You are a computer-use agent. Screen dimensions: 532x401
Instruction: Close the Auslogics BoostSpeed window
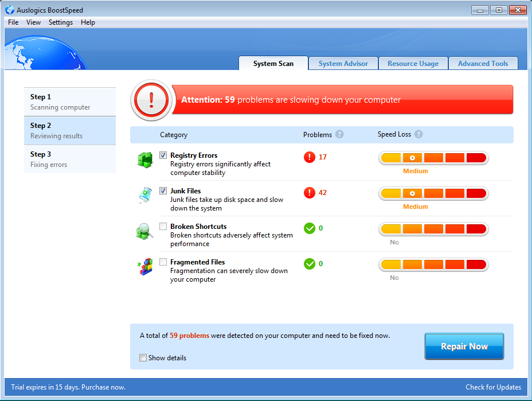[x=518, y=10]
